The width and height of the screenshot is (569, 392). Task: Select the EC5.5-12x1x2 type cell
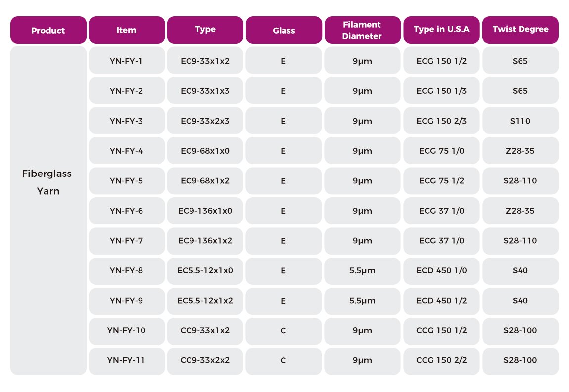point(205,301)
